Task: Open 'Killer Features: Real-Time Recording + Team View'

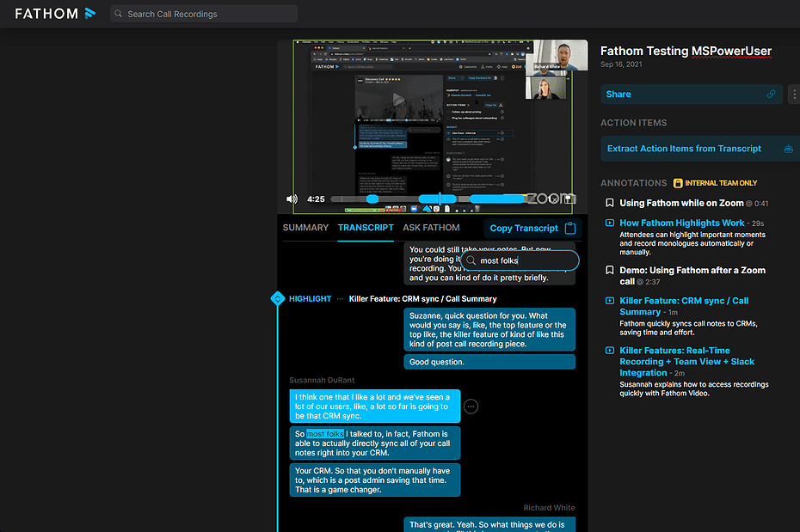Action: click(686, 361)
